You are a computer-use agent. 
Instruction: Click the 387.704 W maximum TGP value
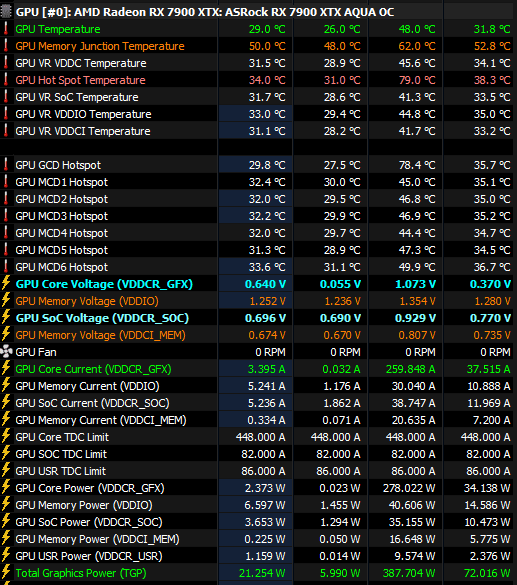409,573
